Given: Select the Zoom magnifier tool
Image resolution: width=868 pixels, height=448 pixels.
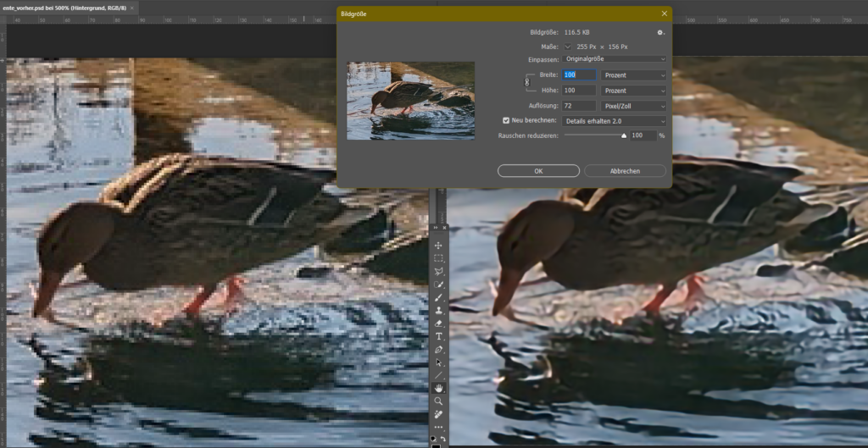Looking at the screenshot, I should point(438,401).
